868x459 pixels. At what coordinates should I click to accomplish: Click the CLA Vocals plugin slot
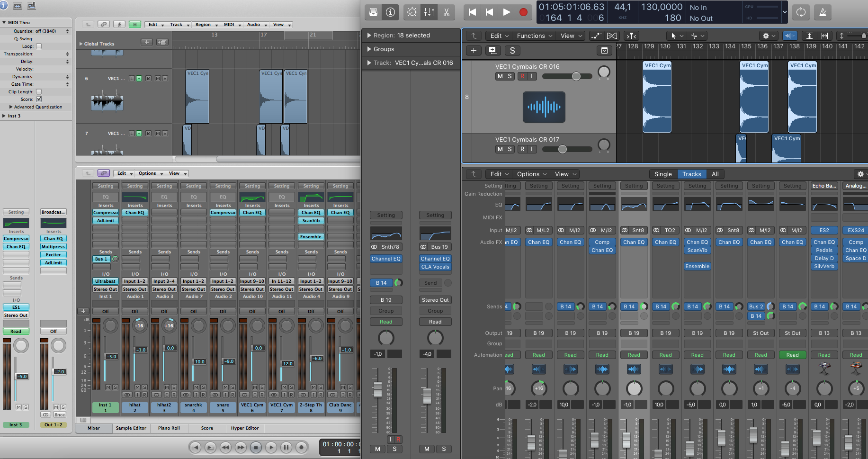tap(435, 267)
